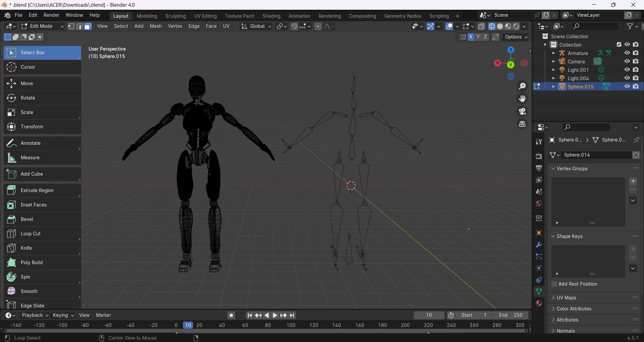This screenshot has height=342, width=644.
Task: Activate the Measure tool
Action: [x=42, y=158]
